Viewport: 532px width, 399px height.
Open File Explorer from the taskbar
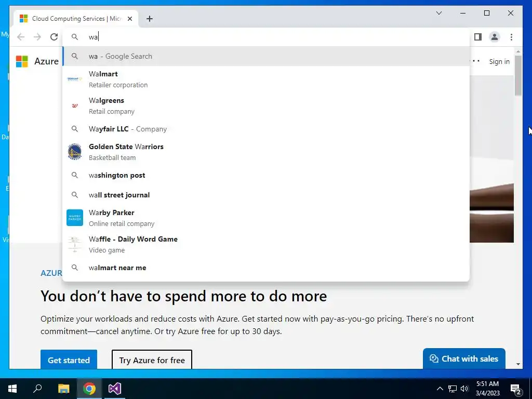63,389
